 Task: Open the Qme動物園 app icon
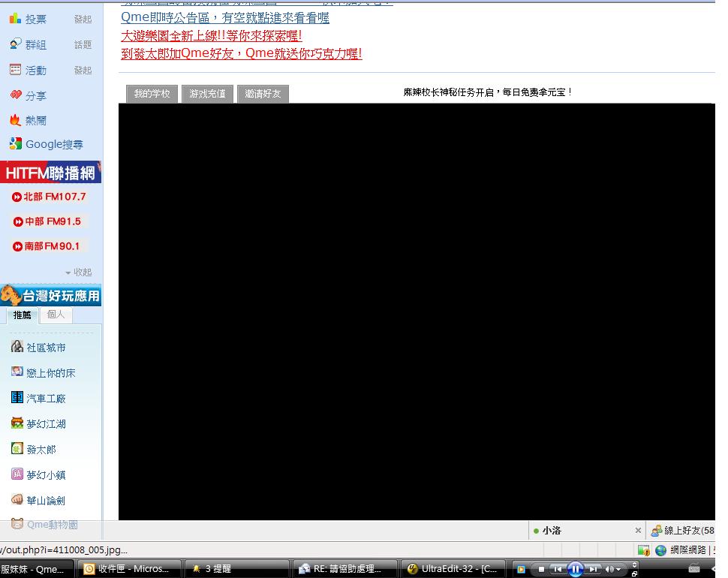coord(17,524)
